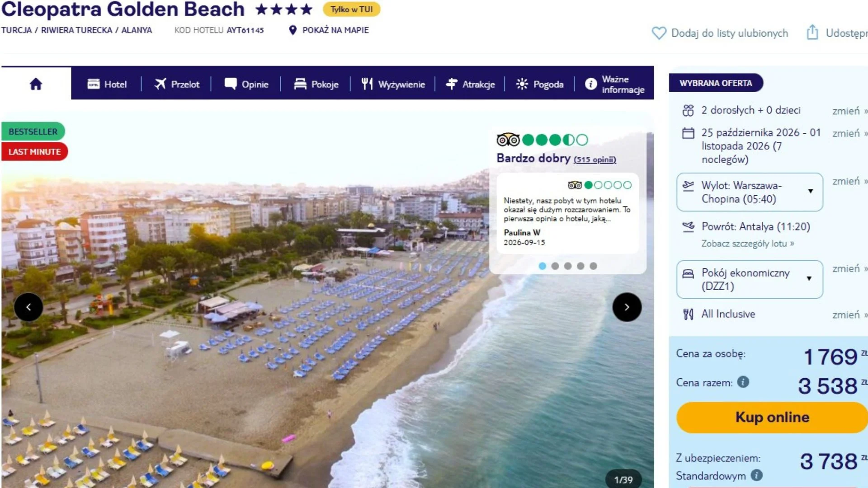The width and height of the screenshot is (868, 488).
Task: Open the Wyżywienie tab
Action: 393,84
